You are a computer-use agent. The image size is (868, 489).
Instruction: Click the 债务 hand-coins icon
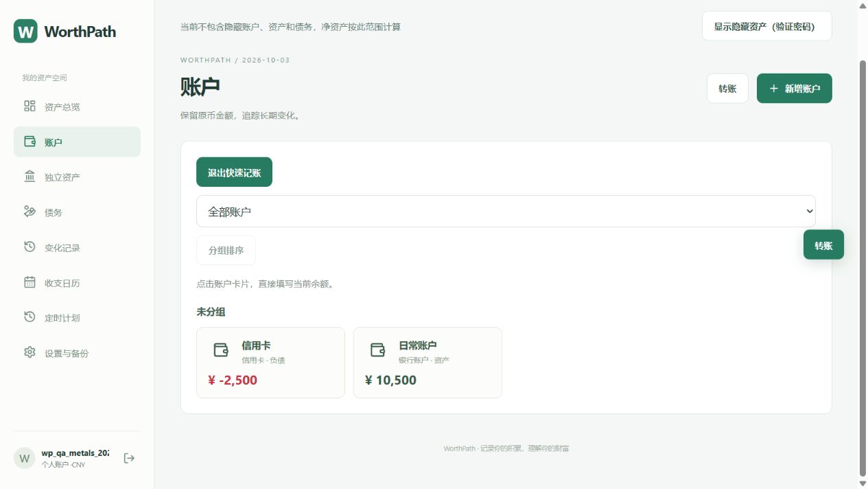[x=30, y=212]
